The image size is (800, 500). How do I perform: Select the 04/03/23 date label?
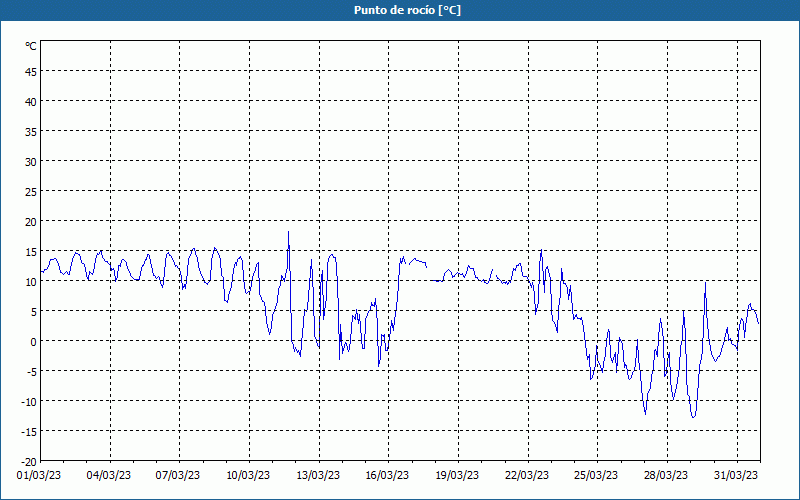[108, 476]
